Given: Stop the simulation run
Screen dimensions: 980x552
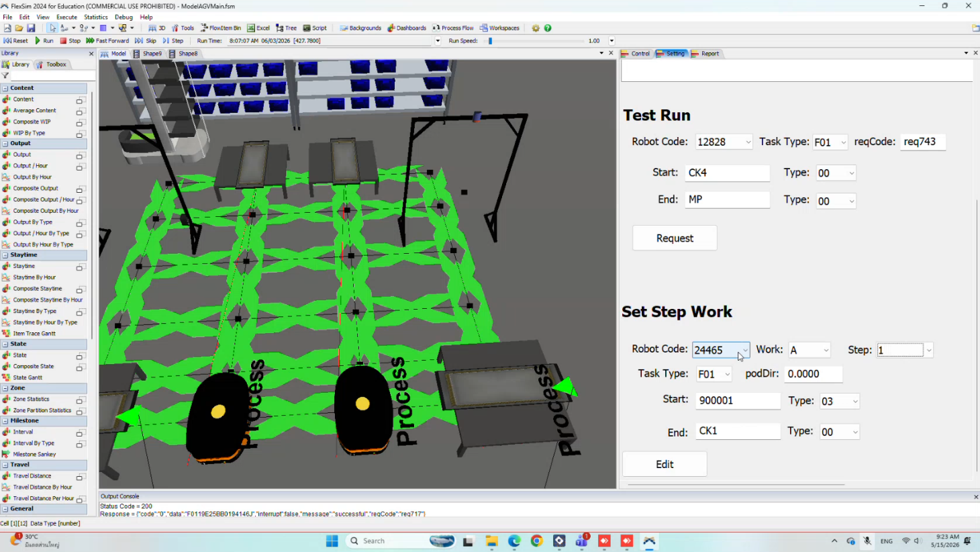Looking at the screenshot, I should [70, 41].
